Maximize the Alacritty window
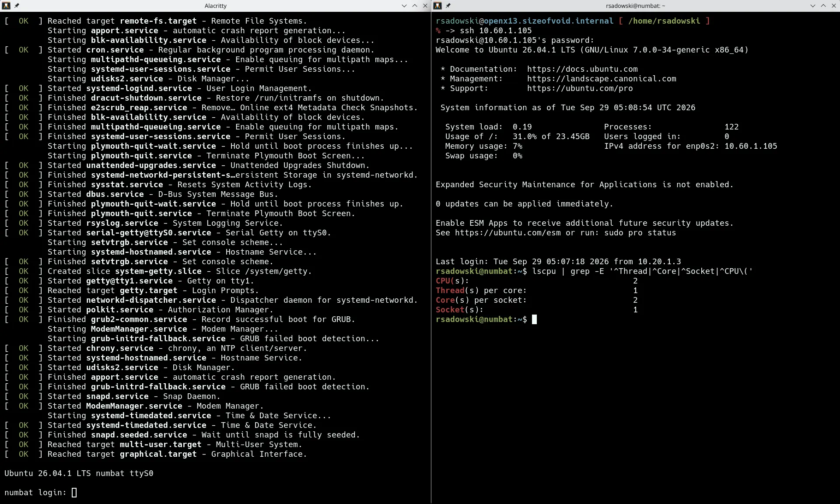 click(x=415, y=6)
